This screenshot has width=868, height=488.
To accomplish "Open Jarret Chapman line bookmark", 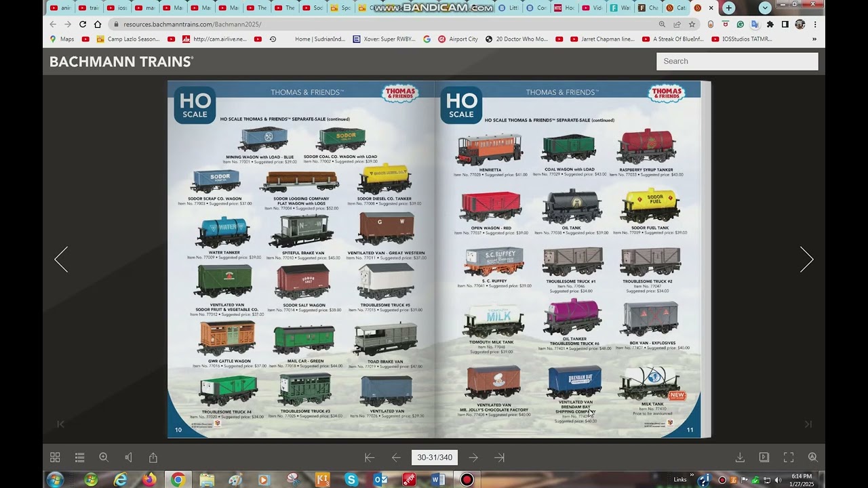I will 602,39.
